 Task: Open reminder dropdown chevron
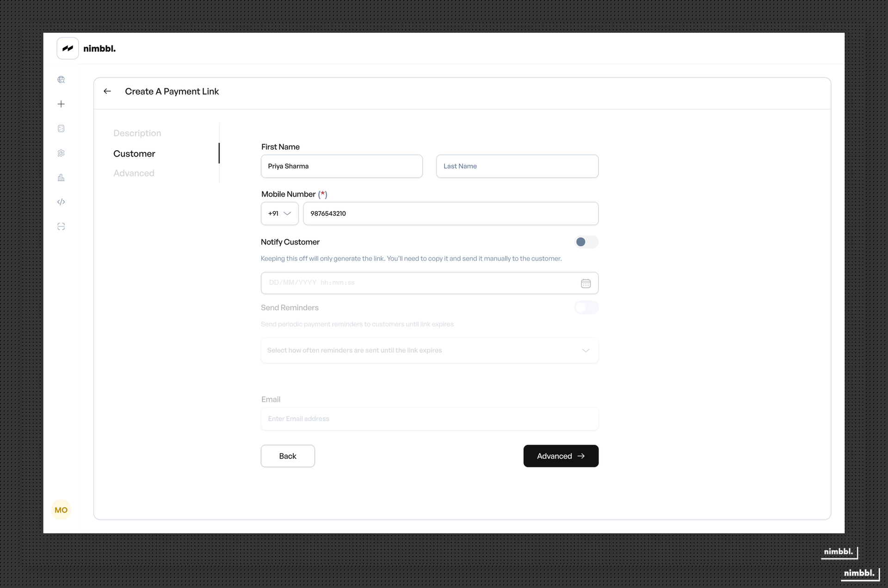[586, 350]
